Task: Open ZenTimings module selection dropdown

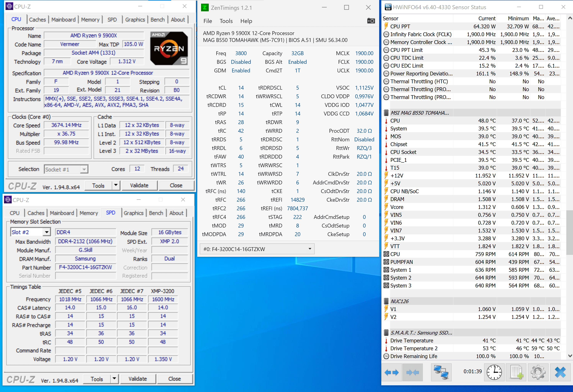Action: tap(257, 249)
